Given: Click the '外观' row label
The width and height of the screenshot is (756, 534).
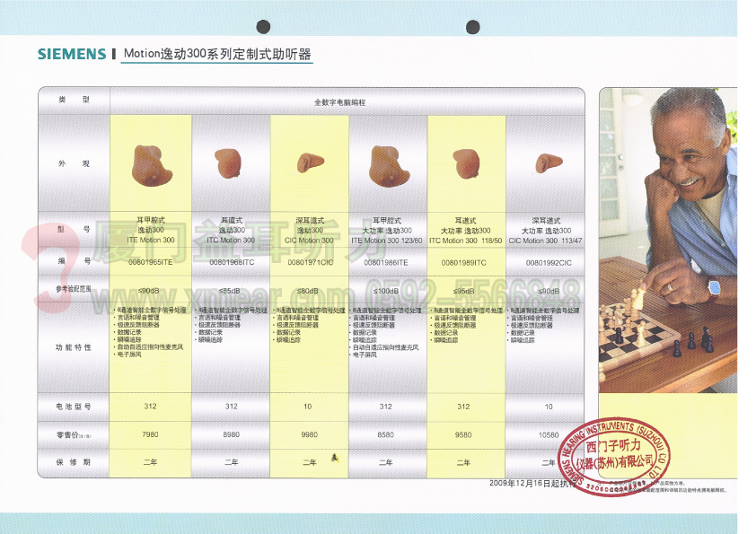Looking at the screenshot, I should (x=74, y=163).
